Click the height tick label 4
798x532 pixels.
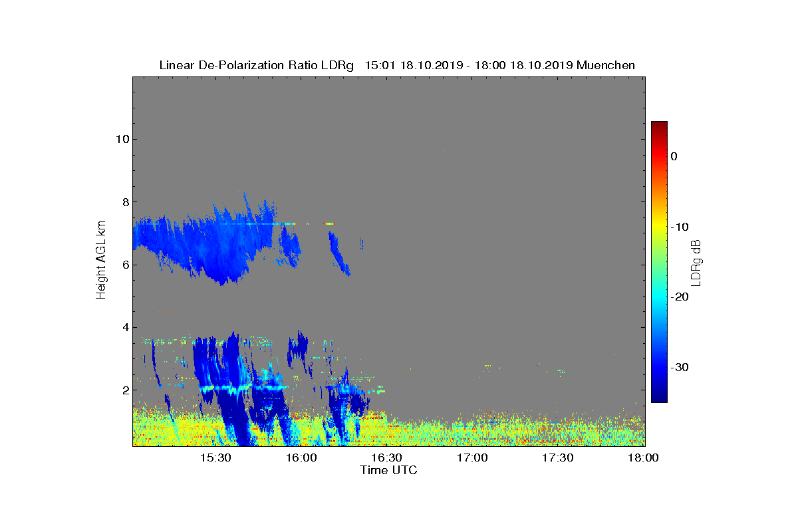point(124,327)
